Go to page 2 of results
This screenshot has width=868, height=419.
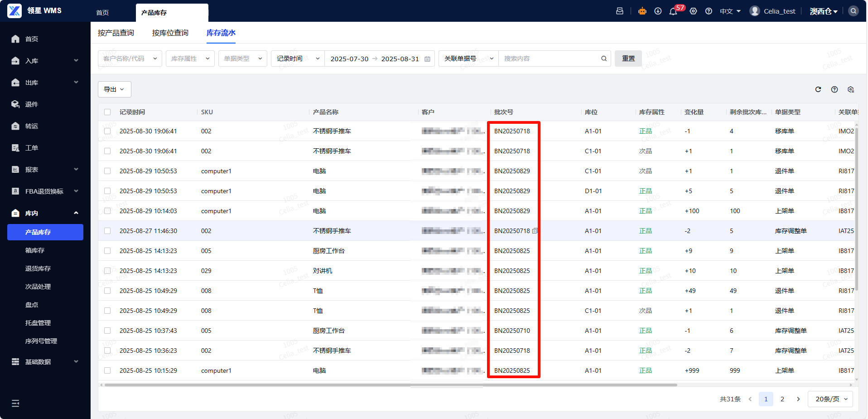[782, 399]
